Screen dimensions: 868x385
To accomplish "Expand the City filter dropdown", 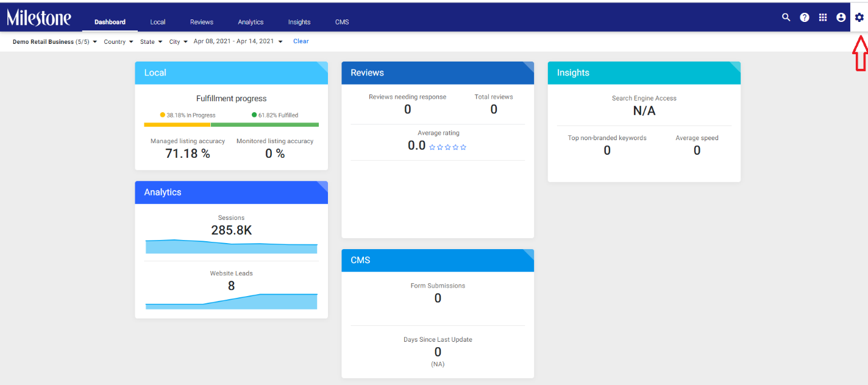I will point(178,42).
